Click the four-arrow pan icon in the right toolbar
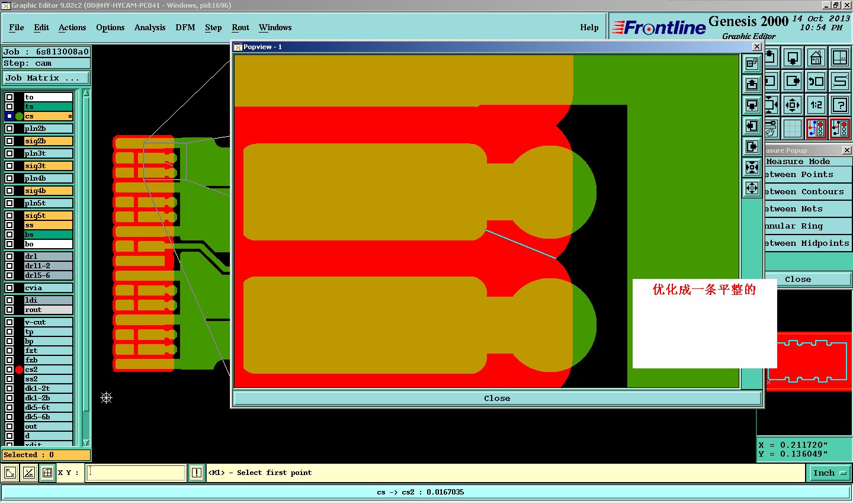 click(x=793, y=105)
